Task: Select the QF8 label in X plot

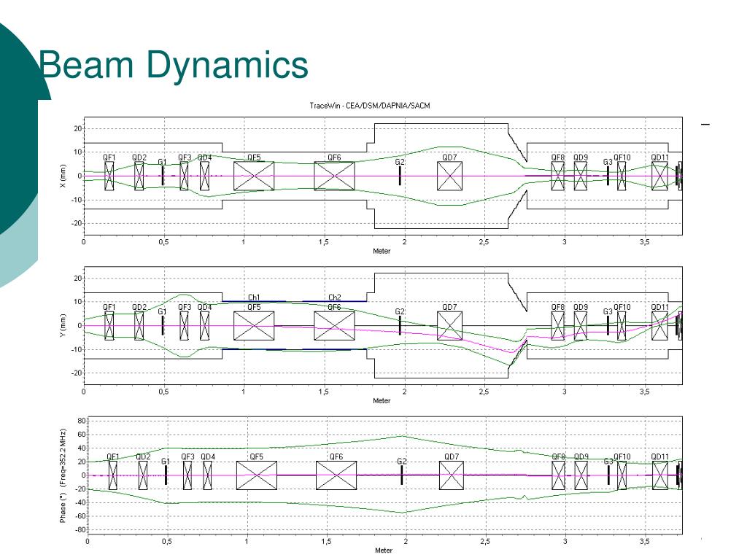Action: [x=558, y=157]
